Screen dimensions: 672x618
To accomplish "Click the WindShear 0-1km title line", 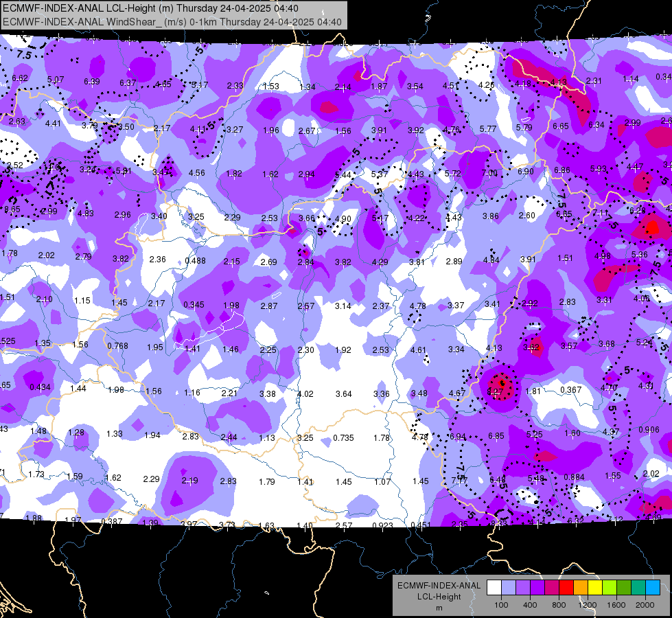I will click(x=172, y=22).
